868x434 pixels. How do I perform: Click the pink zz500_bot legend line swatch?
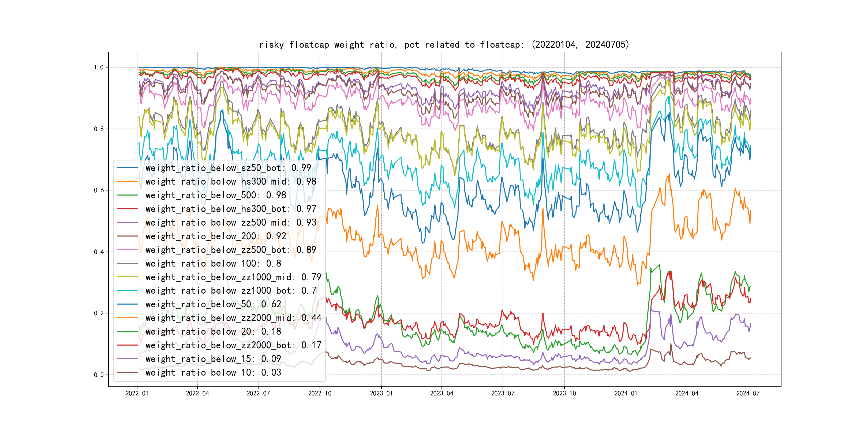[x=128, y=250]
